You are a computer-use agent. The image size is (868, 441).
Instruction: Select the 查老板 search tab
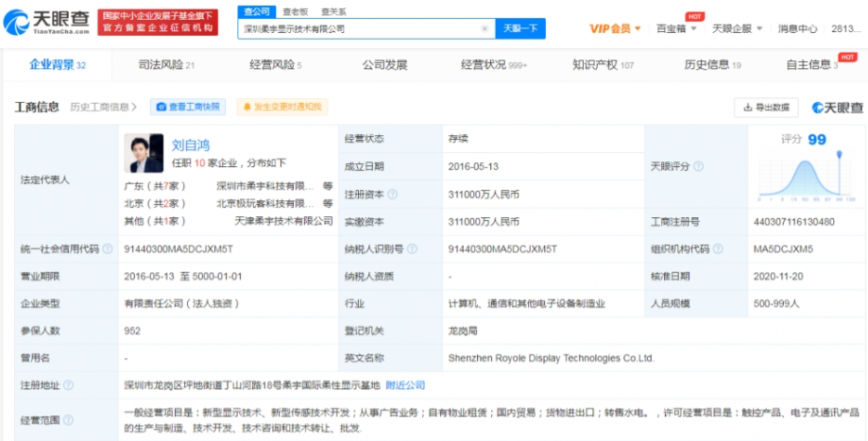[x=295, y=11]
